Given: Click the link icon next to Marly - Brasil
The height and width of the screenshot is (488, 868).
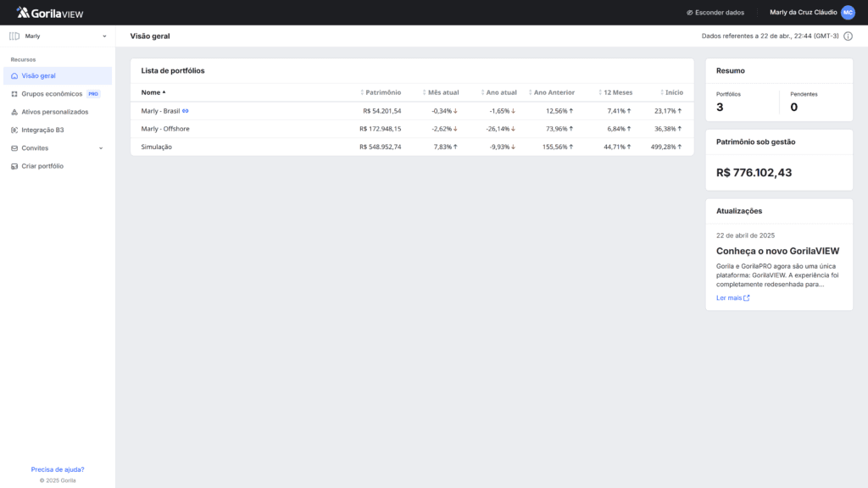Looking at the screenshot, I should [x=186, y=111].
